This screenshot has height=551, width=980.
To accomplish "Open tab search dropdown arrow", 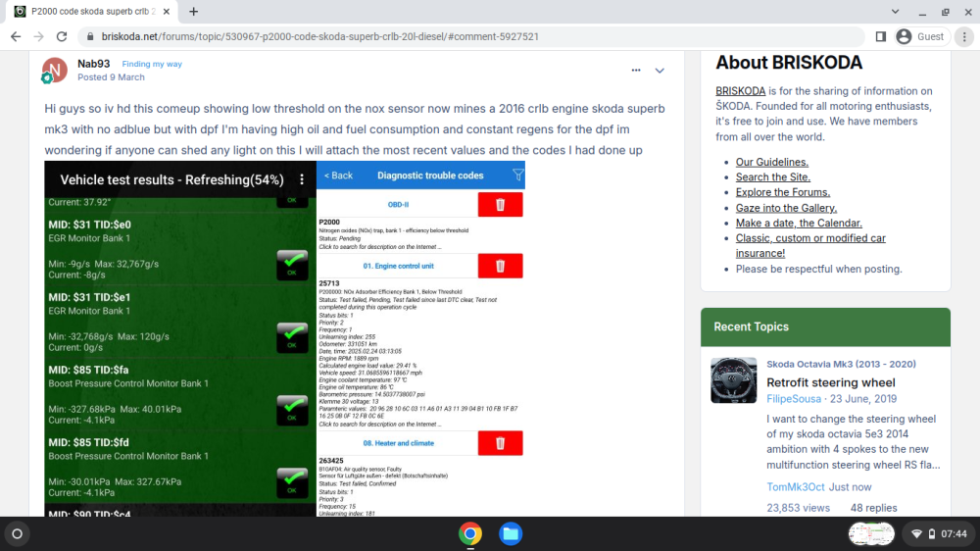I will pos(895,11).
